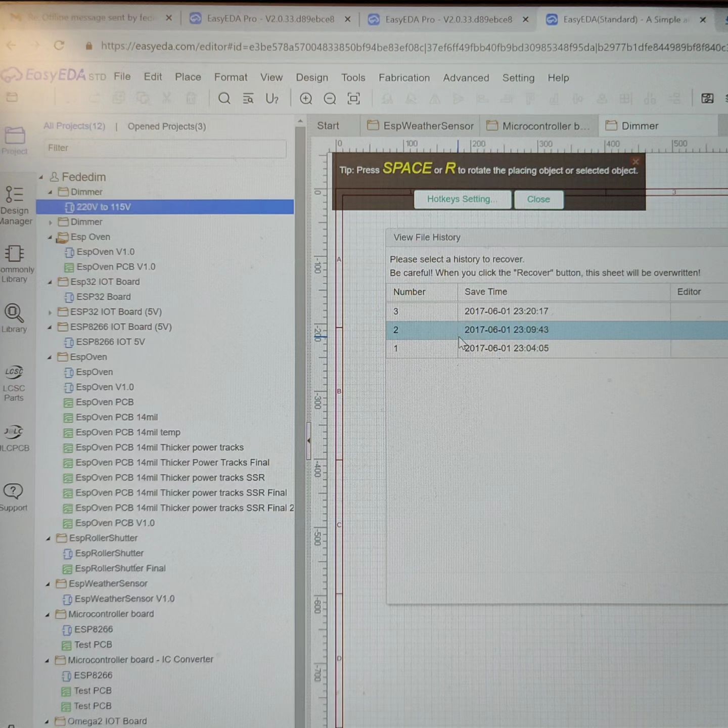Open EspOven PCB 14mil Thicker Power Tracks Final
The height and width of the screenshot is (728, 728).
172,463
